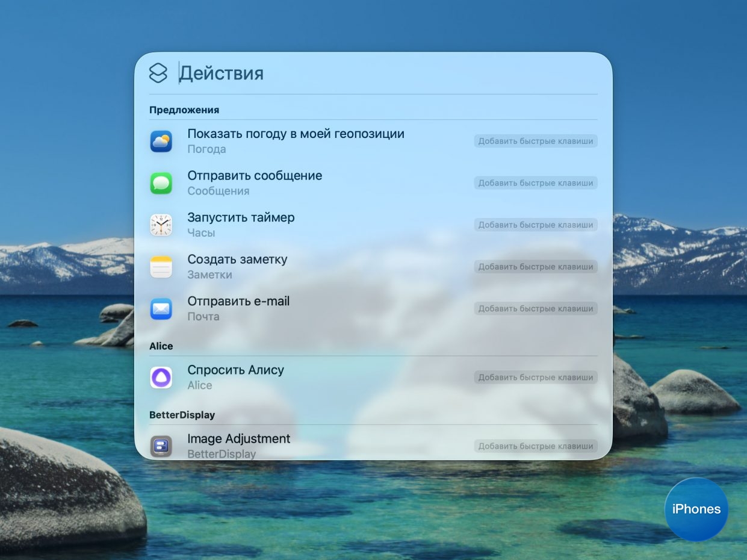
Task: Click the purple Alice assistant icon
Action: (x=161, y=378)
